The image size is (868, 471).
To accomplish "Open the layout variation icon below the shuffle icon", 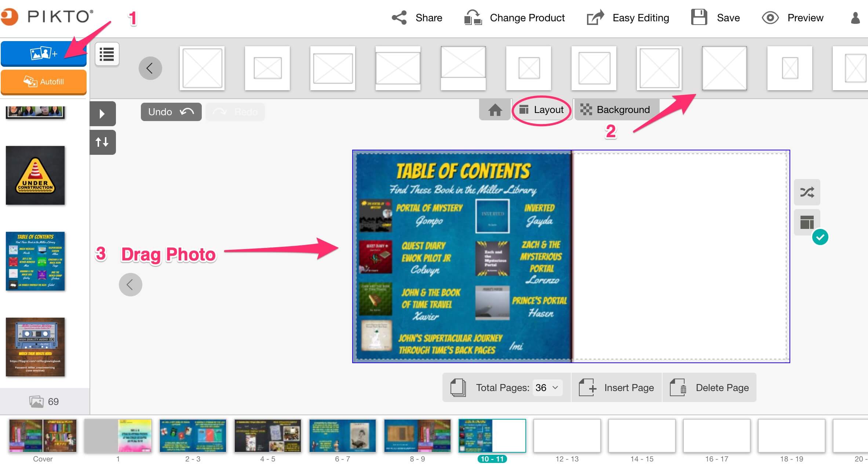I will pyautogui.click(x=807, y=221).
